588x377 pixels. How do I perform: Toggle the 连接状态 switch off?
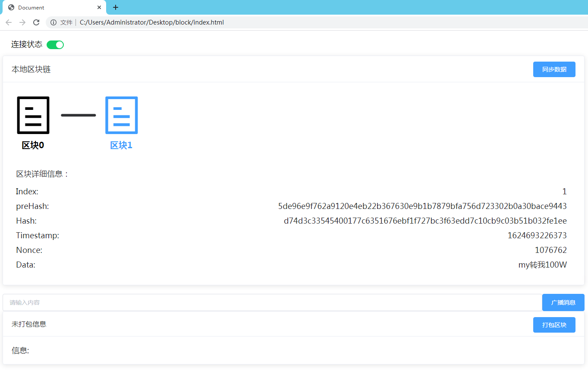[55, 44]
